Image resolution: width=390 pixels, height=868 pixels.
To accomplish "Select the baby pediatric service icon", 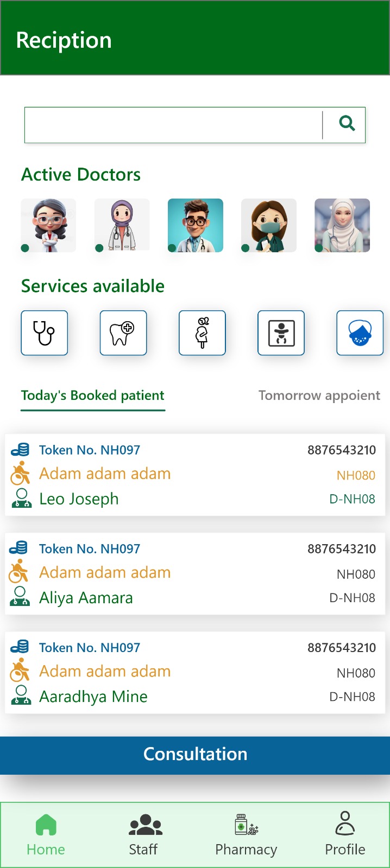I will coord(281,333).
